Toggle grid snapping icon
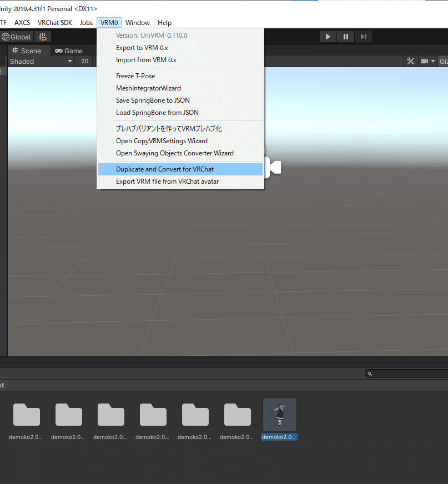 (x=43, y=37)
